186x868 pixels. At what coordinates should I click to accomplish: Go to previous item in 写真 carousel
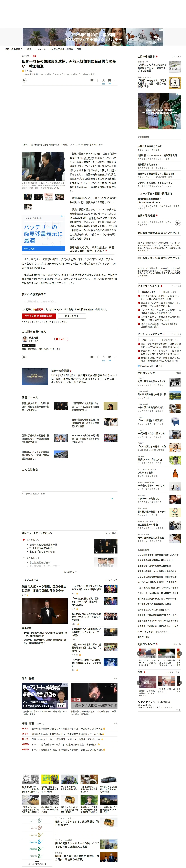coord(139,683)
